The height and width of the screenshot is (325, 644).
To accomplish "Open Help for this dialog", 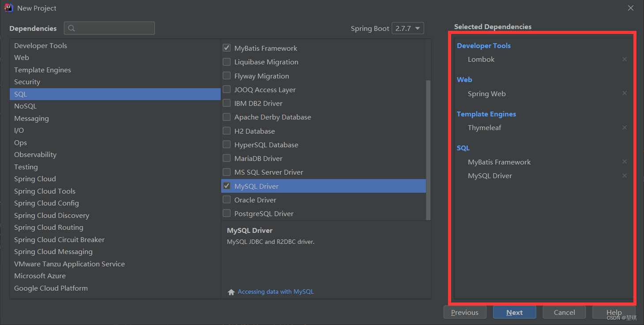I will click(x=614, y=312).
